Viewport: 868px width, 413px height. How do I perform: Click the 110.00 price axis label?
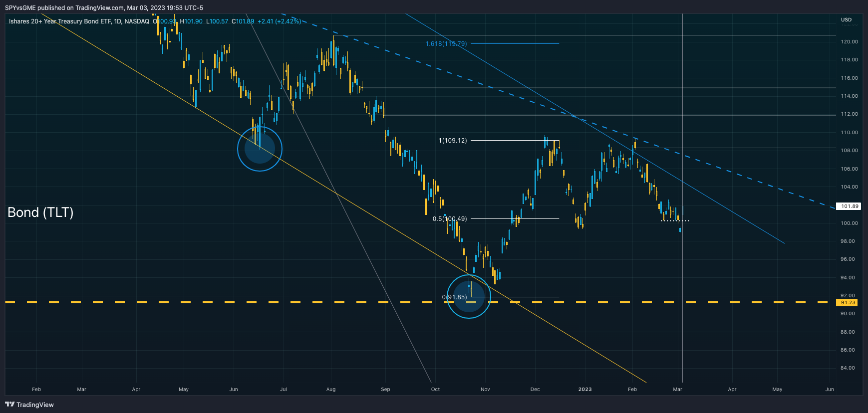(x=849, y=133)
